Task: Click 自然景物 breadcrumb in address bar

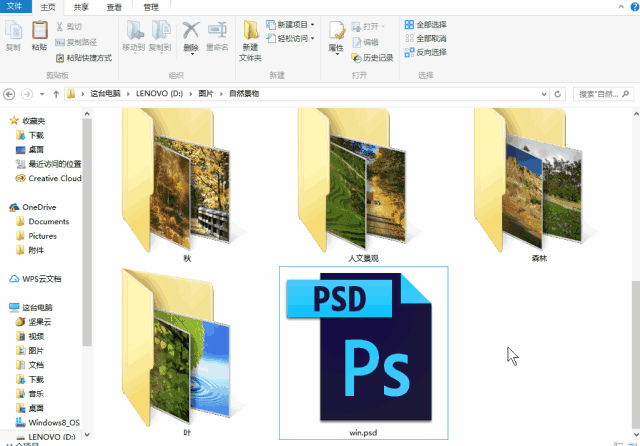Action: 244,93
